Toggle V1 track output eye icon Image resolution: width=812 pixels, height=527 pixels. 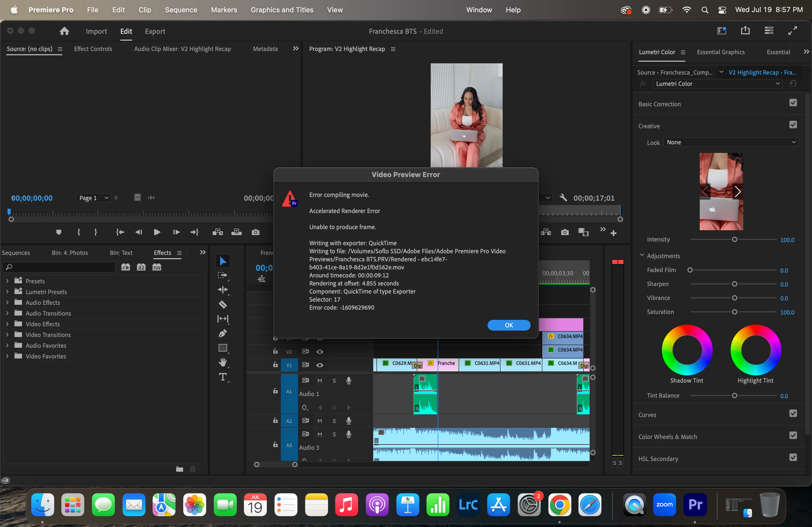tap(320, 365)
